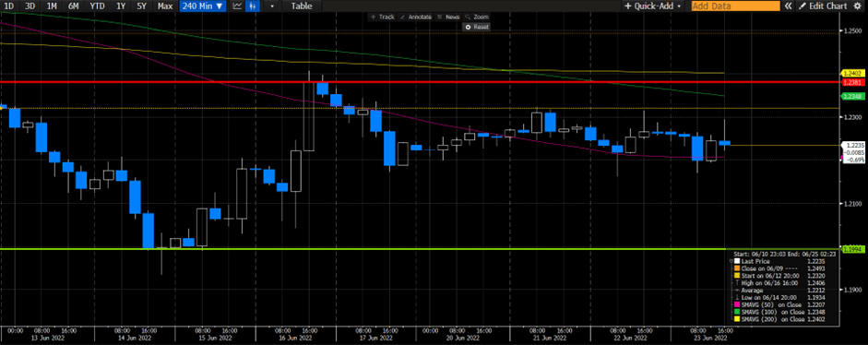The height and width of the screenshot is (345, 868).
Task: Click 17 Jun 2022 date label
Action: [376, 338]
